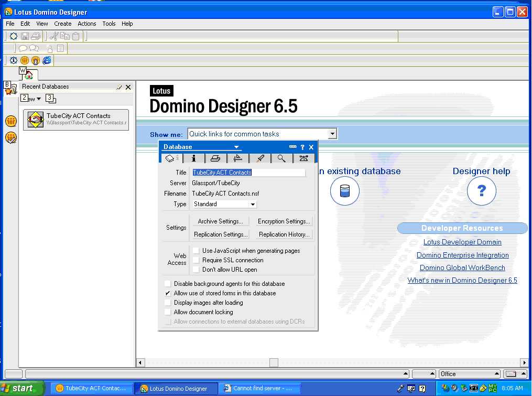Pin the Recent Databases panel

click(119, 87)
